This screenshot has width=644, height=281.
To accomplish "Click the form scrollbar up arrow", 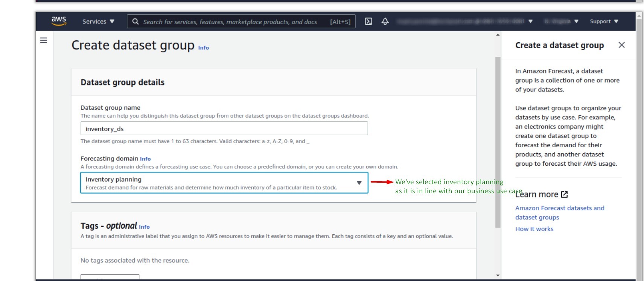I will [498, 35].
